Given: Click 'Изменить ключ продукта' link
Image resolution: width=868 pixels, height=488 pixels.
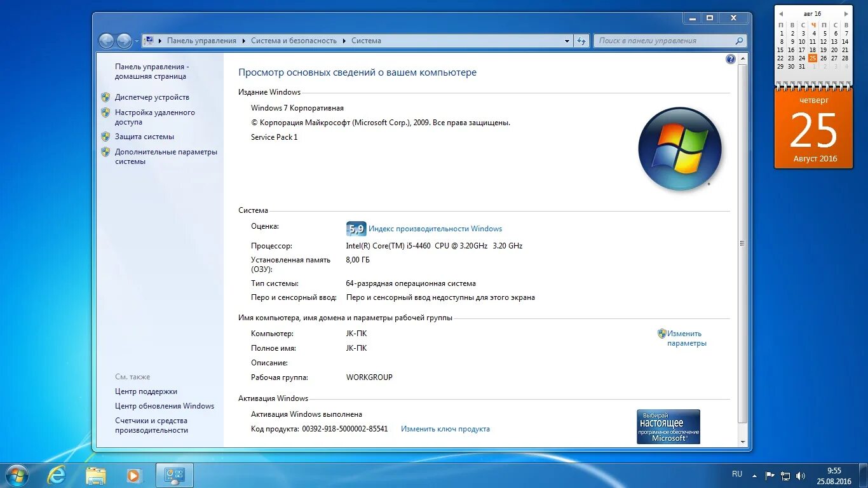Looking at the screenshot, I should (x=445, y=429).
